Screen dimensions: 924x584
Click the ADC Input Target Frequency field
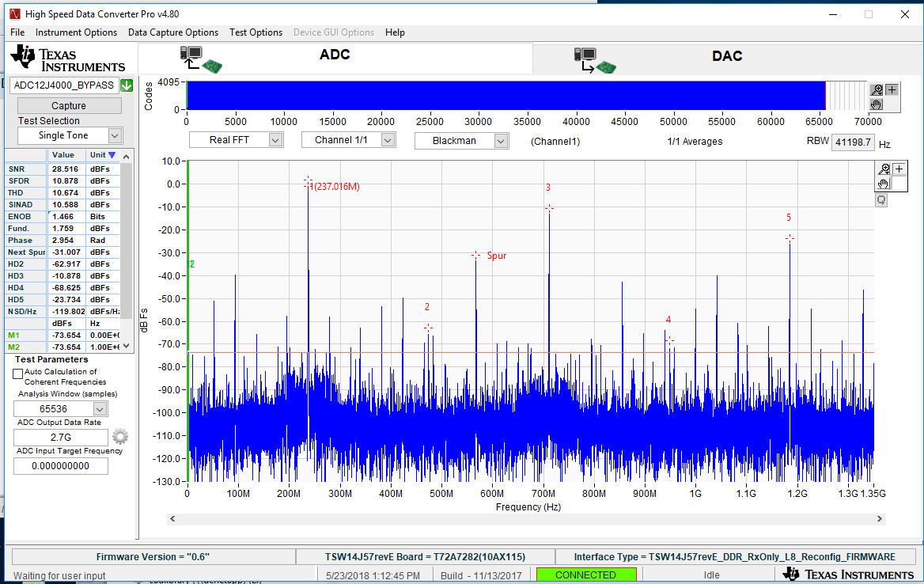(61, 465)
